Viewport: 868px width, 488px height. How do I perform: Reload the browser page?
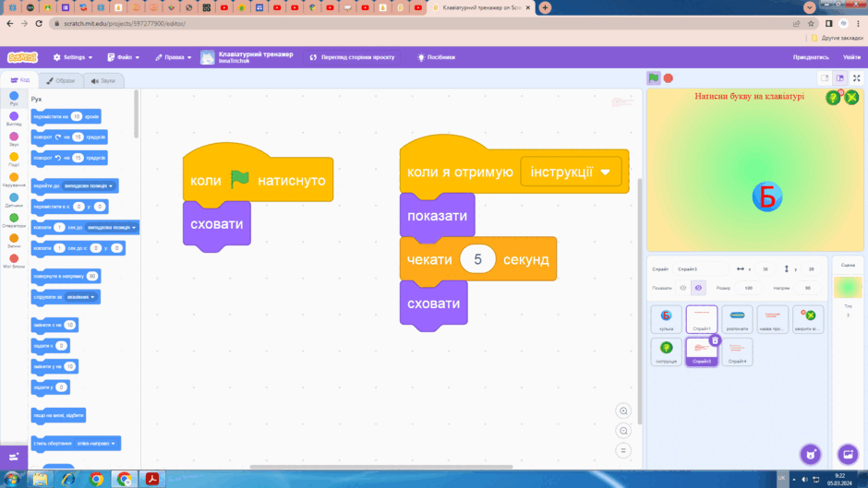click(x=39, y=23)
